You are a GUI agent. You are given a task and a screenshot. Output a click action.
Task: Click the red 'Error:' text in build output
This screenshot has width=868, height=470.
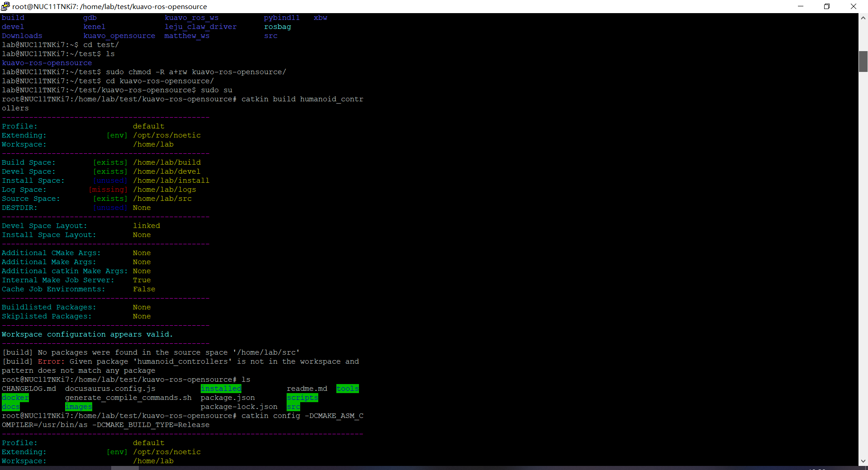point(51,361)
